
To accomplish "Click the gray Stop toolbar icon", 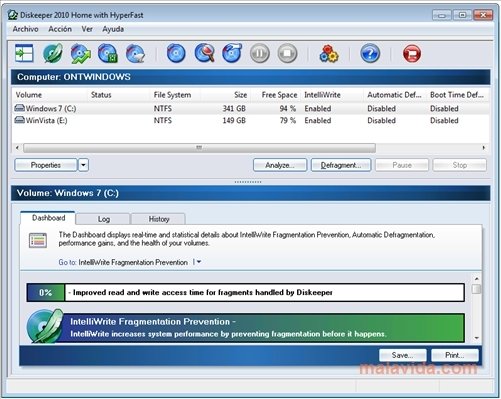I will tap(287, 53).
